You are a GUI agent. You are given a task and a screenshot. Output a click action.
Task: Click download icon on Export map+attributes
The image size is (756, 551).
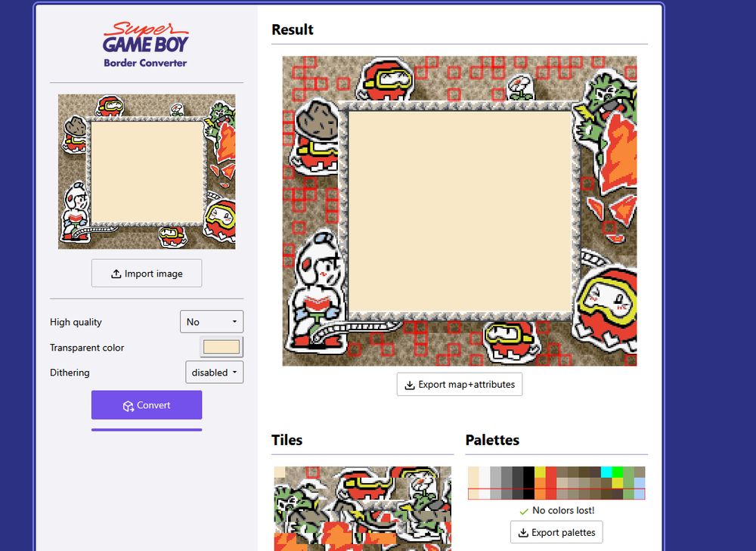[410, 385]
